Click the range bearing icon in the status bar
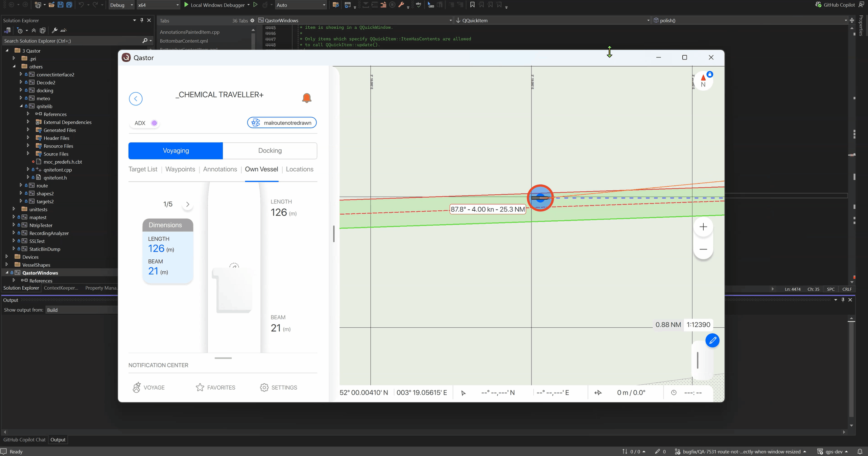 coord(598,393)
